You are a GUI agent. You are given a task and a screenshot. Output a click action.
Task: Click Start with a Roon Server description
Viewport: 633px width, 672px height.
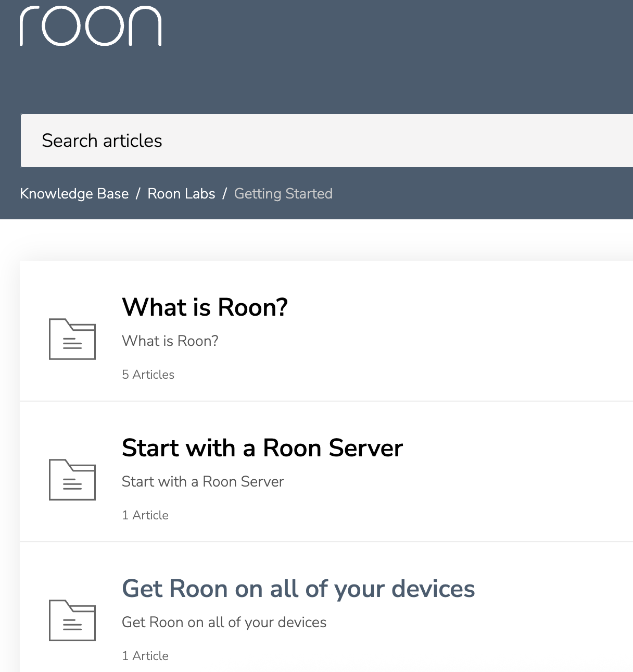(x=202, y=481)
